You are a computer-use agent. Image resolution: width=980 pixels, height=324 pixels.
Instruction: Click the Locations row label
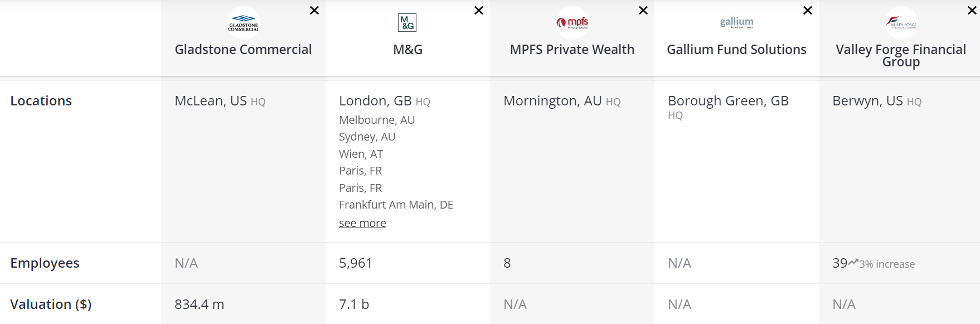point(41,101)
